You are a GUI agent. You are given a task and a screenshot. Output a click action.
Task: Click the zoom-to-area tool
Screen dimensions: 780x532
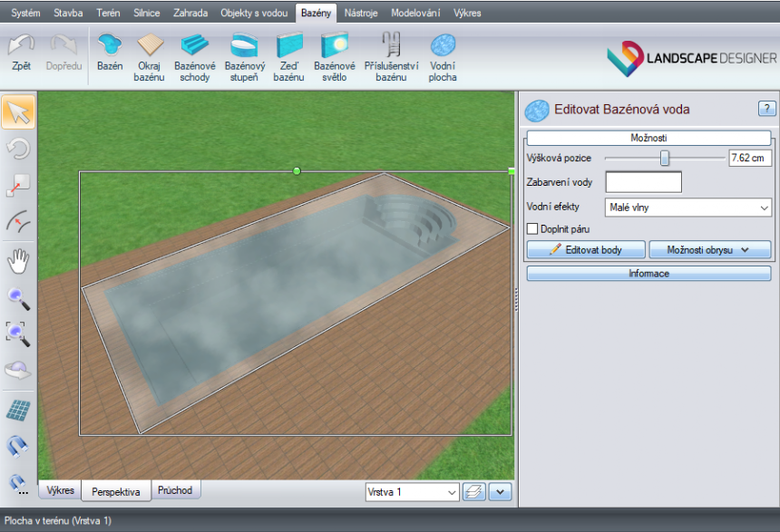pos(18,334)
